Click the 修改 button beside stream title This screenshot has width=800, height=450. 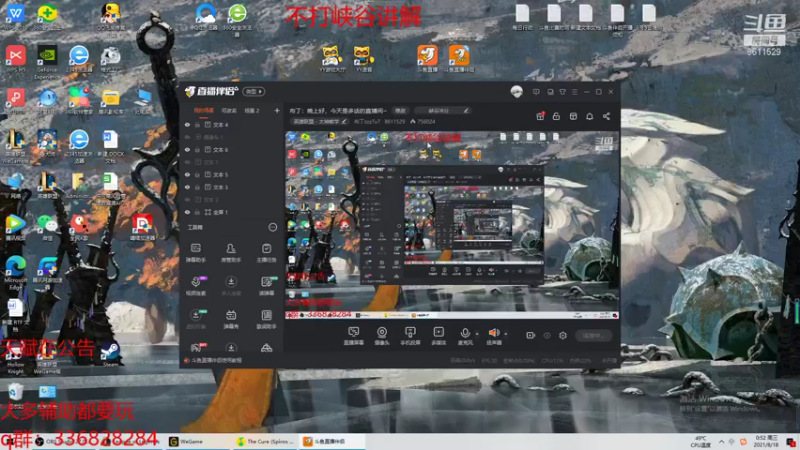(400, 111)
